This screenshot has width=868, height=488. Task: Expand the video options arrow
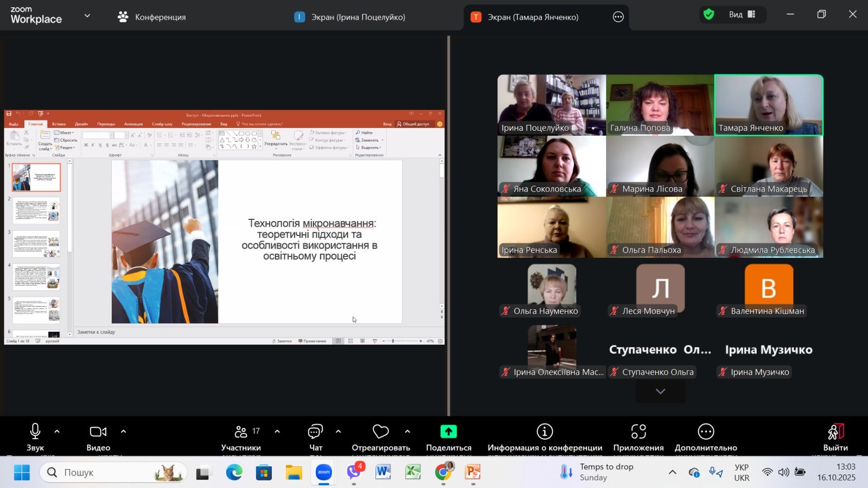point(123,432)
